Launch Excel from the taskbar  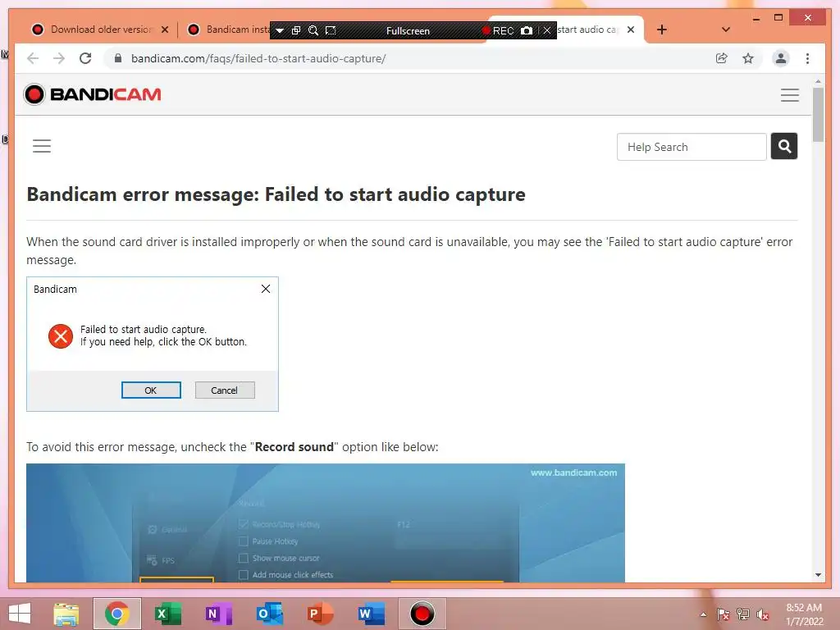(x=167, y=614)
